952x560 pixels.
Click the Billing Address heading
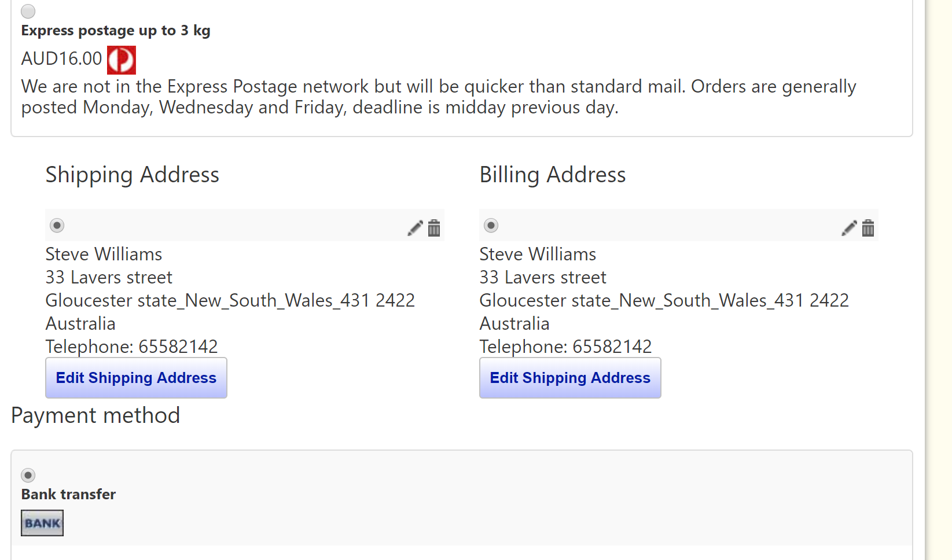tap(553, 175)
